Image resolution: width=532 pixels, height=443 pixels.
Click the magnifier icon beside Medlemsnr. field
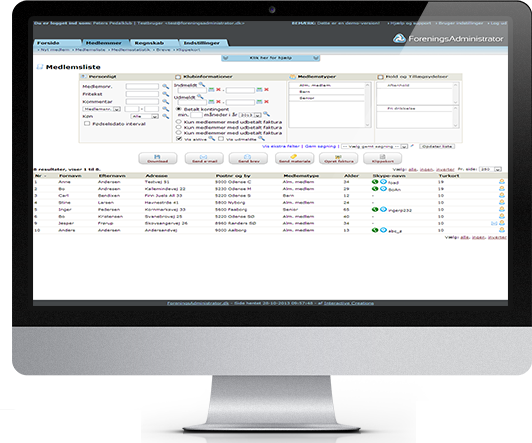pos(165,86)
